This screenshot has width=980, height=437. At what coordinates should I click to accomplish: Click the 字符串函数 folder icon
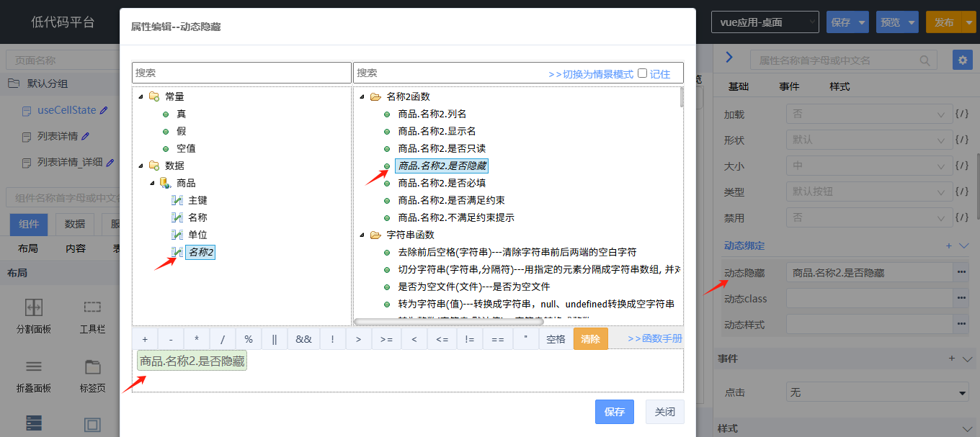[375, 235]
